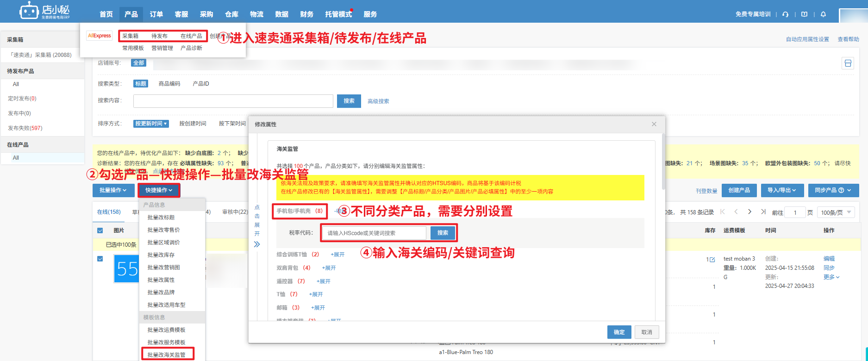Viewport: 868px width, 361px height.
Task: Open 物流 top menu
Action: pos(256,14)
